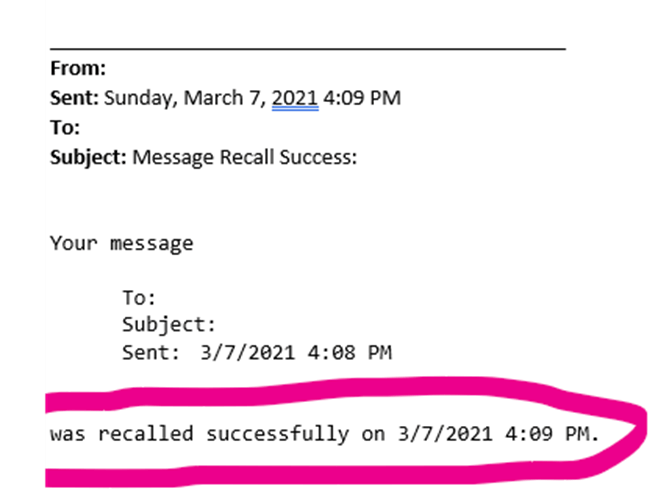This screenshot has width=658, height=489.
Task: Click the Sunday, March 7 date text
Action: [182, 99]
